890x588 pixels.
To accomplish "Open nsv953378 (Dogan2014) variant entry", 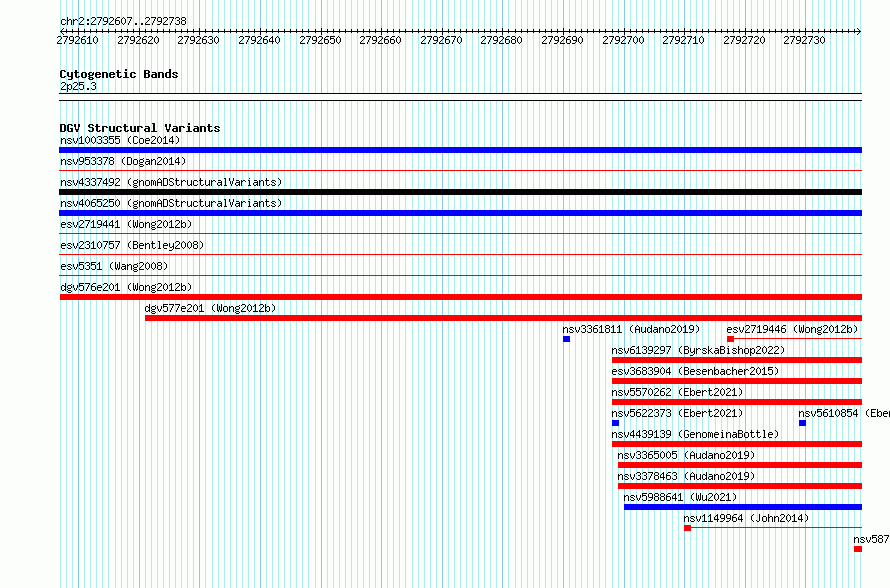I will click(x=123, y=161).
